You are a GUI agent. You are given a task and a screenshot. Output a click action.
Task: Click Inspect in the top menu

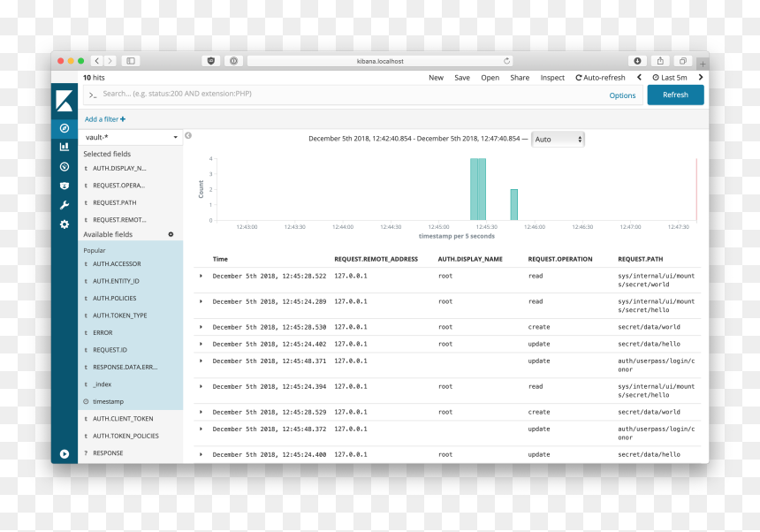pyautogui.click(x=552, y=78)
